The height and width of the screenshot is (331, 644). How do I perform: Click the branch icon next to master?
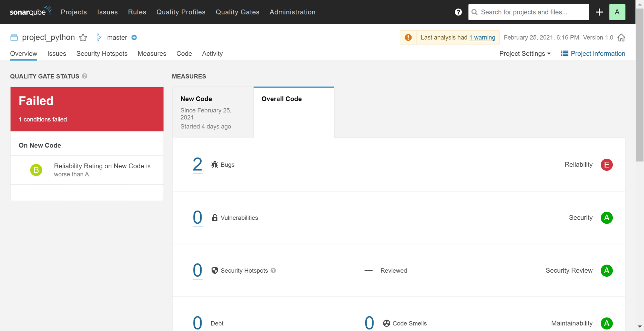(x=99, y=38)
